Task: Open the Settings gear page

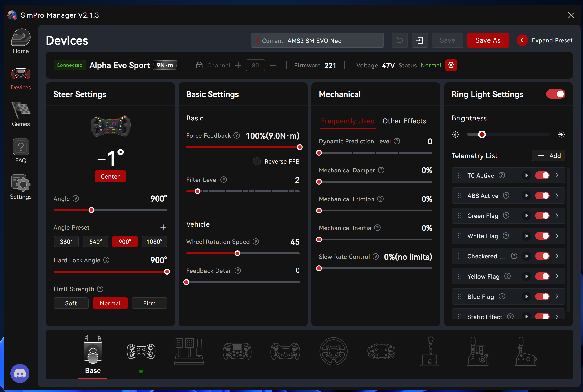Action: 21,187
